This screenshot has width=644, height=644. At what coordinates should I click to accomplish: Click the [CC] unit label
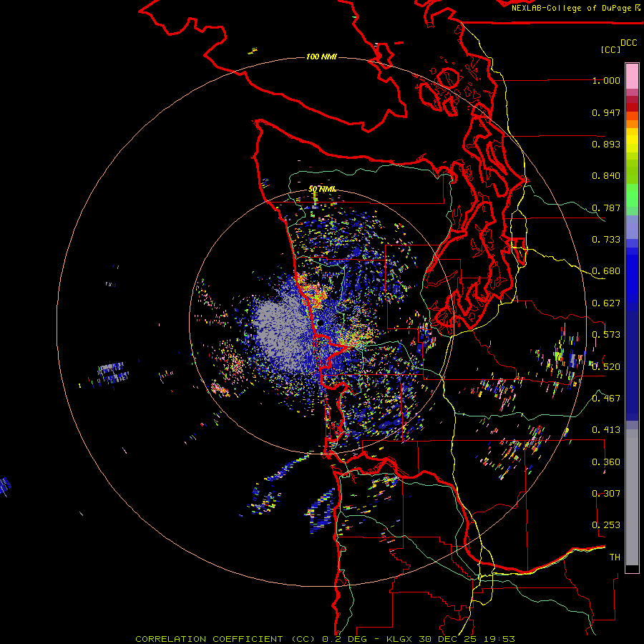[610, 49]
